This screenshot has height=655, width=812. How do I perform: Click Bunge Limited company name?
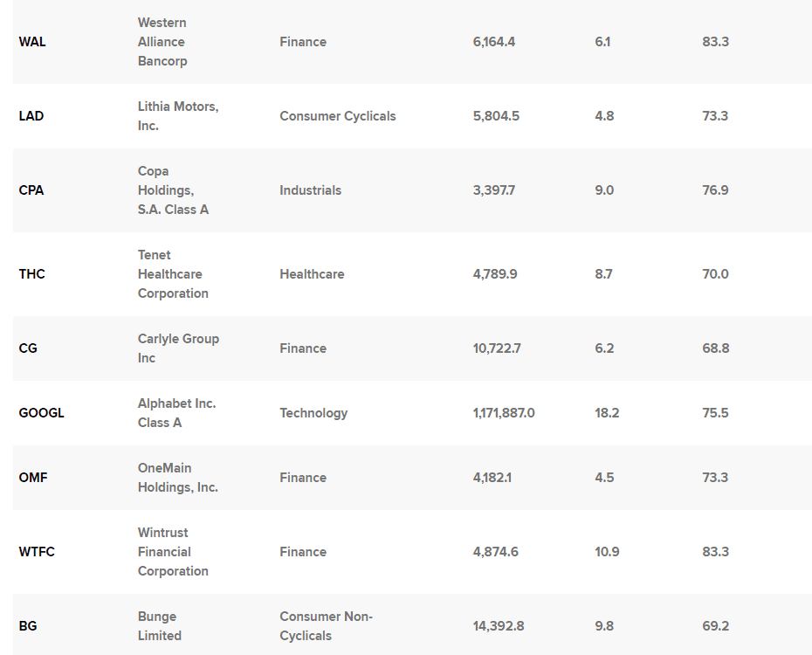coord(157,626)
